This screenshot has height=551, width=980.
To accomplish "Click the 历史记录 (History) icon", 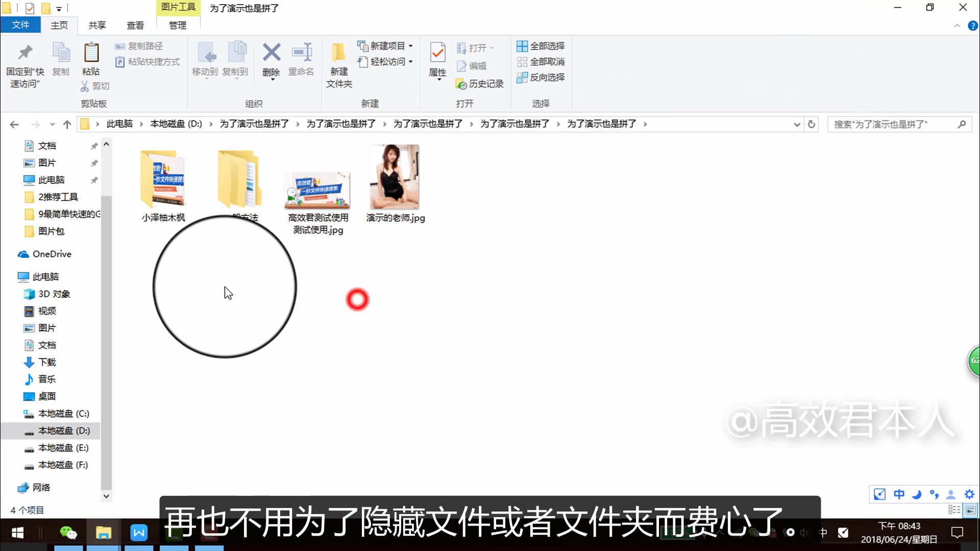I will click(x=479, y=84).
